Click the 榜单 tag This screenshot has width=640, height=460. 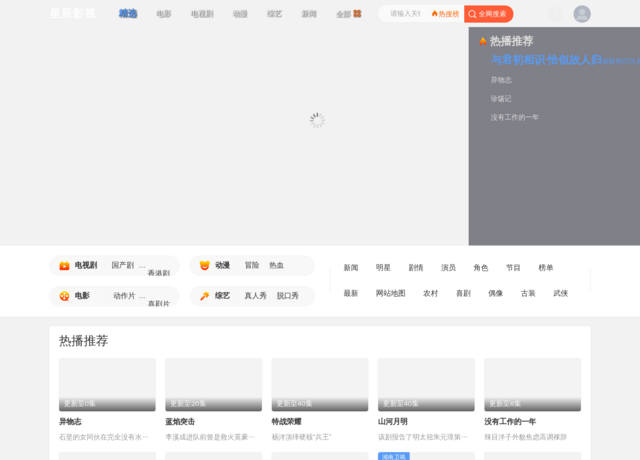pos(546,268)
